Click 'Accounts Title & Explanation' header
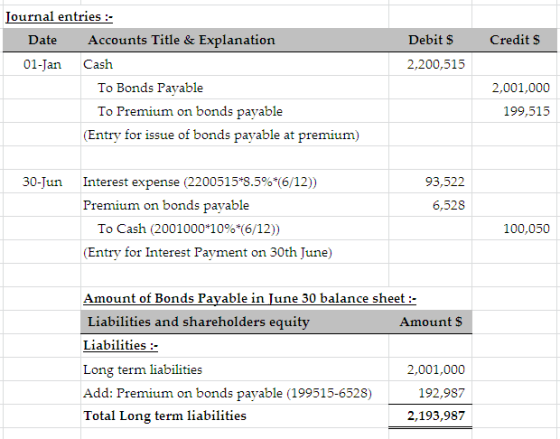The height and width of the screenshot is (439, 560). coord(181,40)
